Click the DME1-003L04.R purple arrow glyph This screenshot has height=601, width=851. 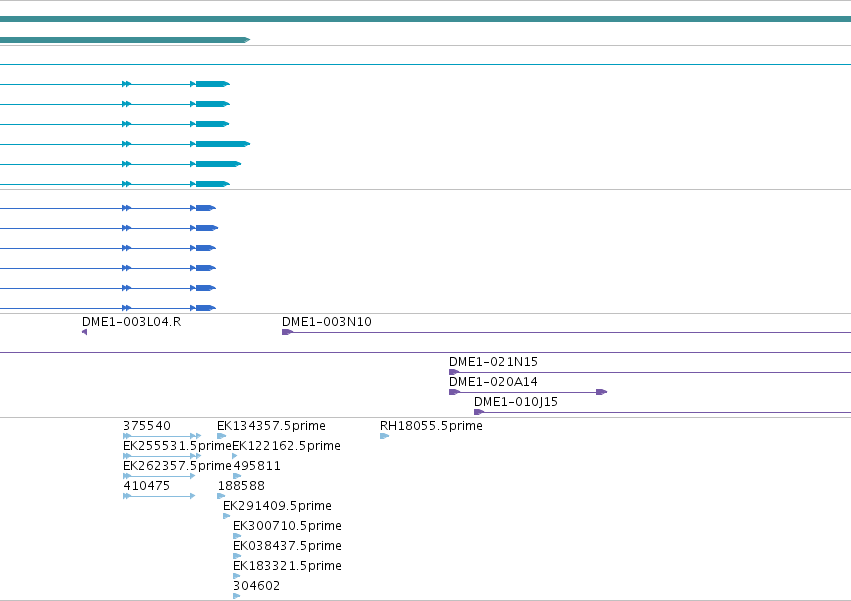pos(84,332)
